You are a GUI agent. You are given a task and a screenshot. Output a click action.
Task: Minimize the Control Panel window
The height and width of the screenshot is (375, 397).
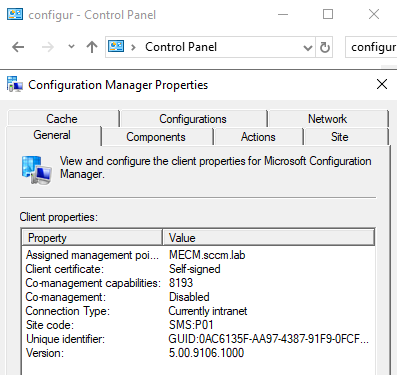pos(283,14)
